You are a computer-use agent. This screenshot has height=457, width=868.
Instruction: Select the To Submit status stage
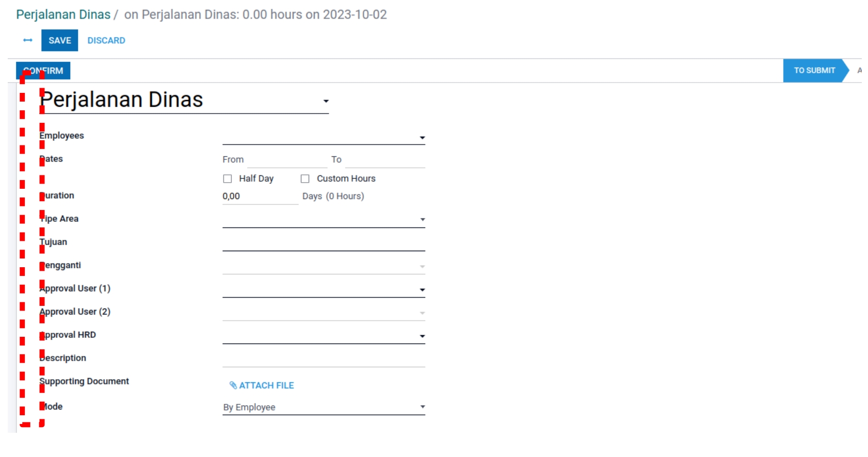tap(814, 71)
